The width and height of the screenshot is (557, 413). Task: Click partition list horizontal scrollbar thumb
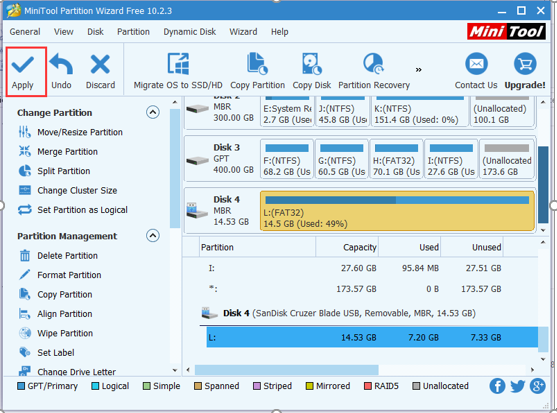286,370
